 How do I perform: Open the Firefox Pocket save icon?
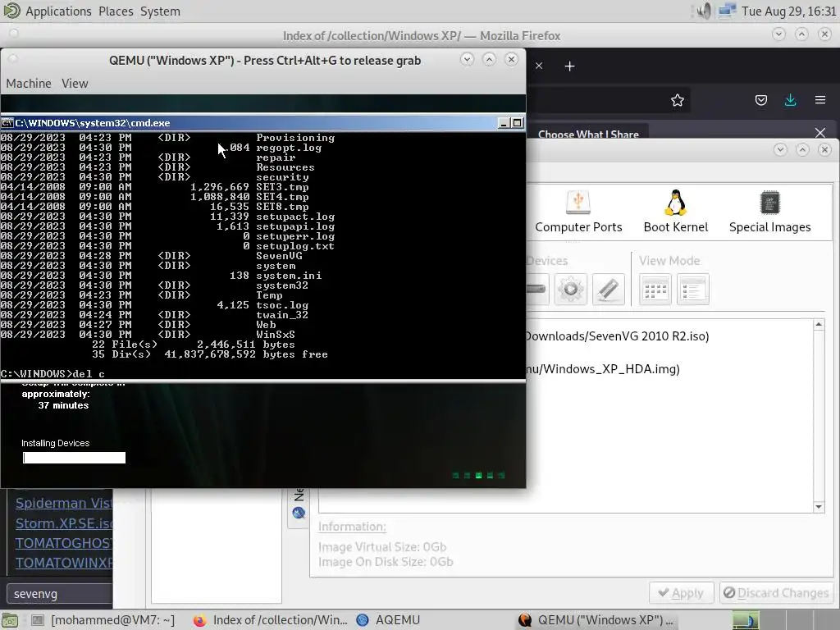(760, 100)
